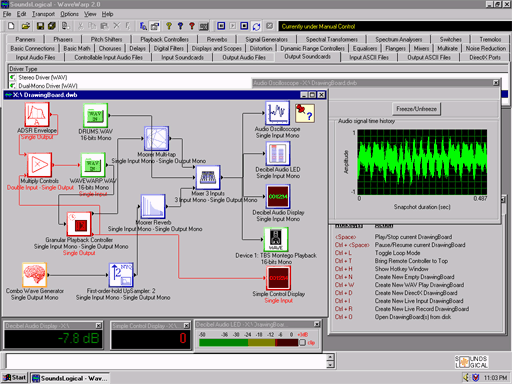
Task: Click the Moorer Multi-tap node icon
Action: 156,138
